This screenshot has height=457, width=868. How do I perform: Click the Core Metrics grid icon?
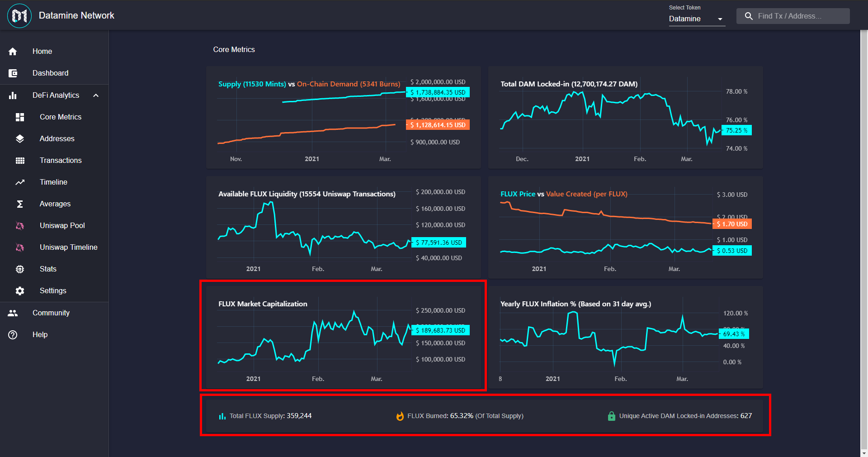pyautogui.click(x=20, y=117)
